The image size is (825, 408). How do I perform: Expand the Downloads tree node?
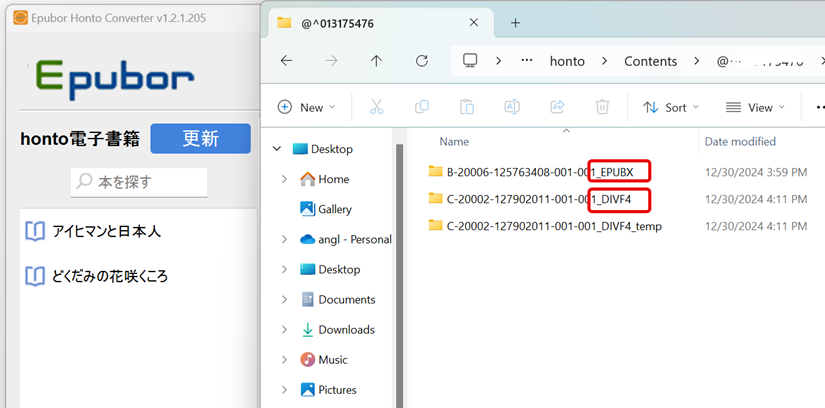point(285,330)
